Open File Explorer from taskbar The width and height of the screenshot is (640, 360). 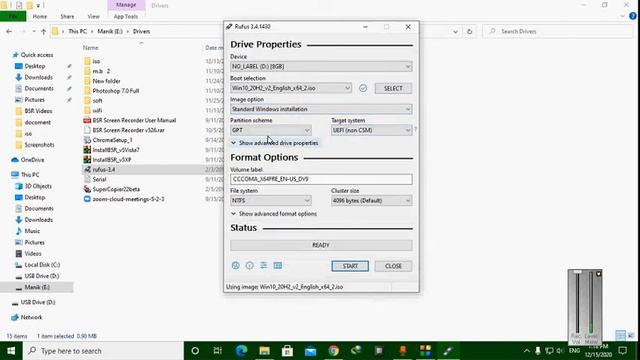264,351
